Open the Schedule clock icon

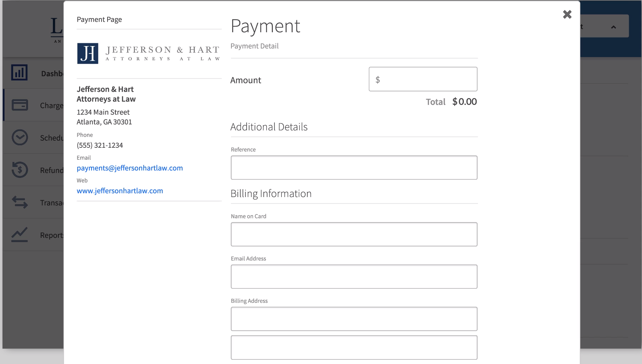[19, 138]
